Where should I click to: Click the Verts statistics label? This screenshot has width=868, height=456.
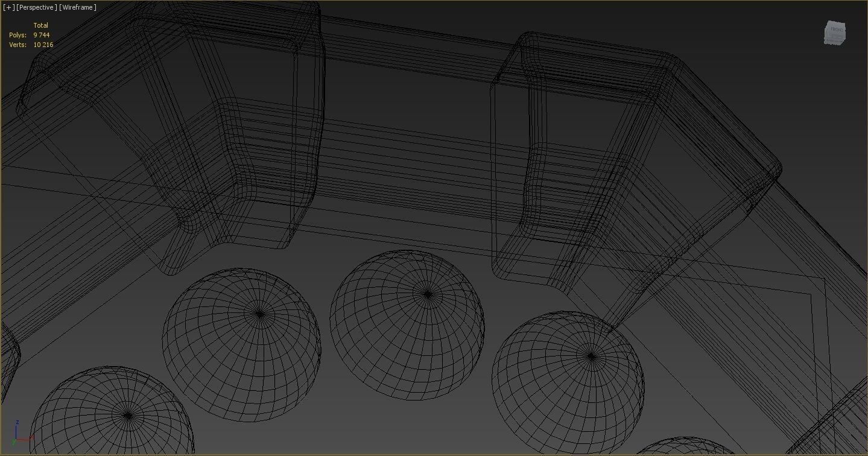point(17,45)
